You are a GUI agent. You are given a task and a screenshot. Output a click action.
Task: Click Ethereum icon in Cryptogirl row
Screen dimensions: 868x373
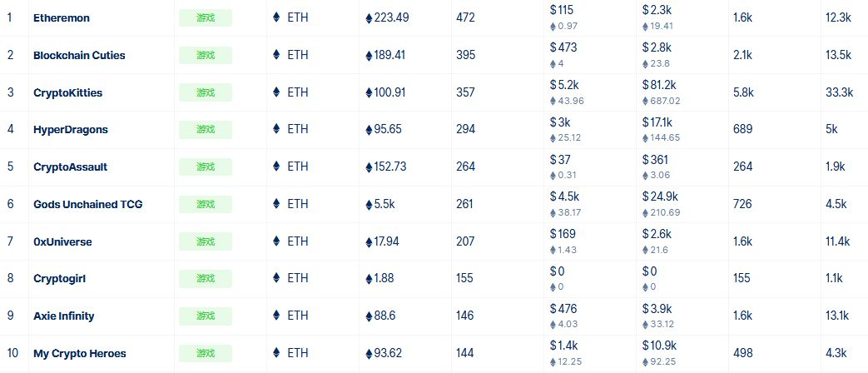click(277, 278)
